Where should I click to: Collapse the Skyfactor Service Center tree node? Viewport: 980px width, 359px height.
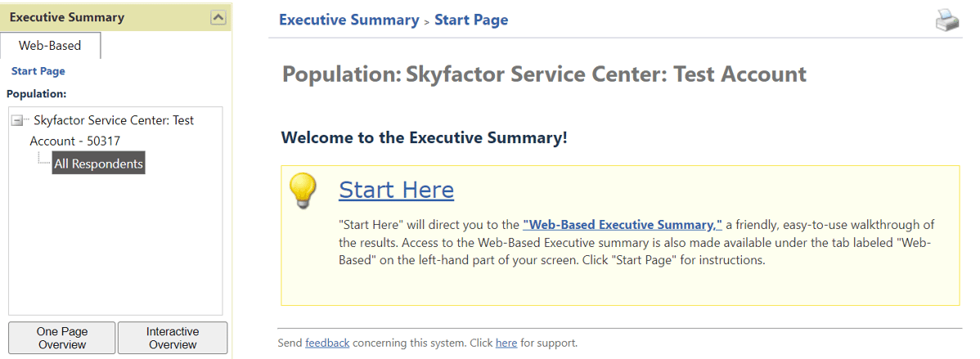(16, 121)
